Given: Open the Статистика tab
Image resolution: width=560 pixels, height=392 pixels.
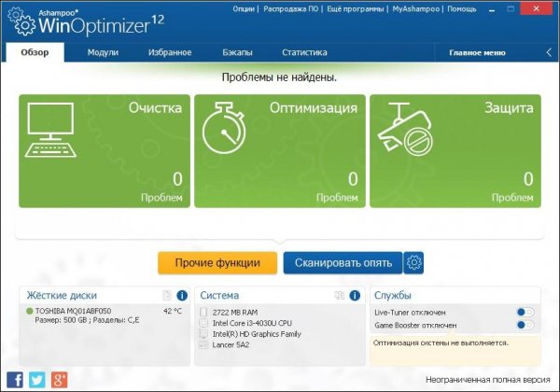Looking at the screenshot, I should [304, 52].
